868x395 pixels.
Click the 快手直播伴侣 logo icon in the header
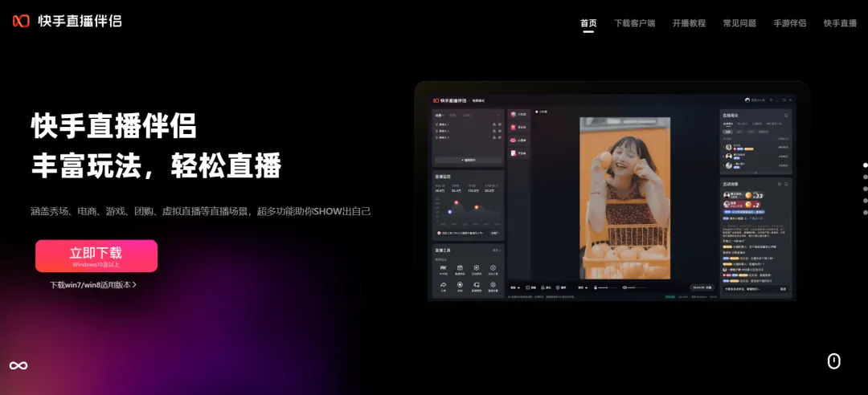(x=21, y=21)
